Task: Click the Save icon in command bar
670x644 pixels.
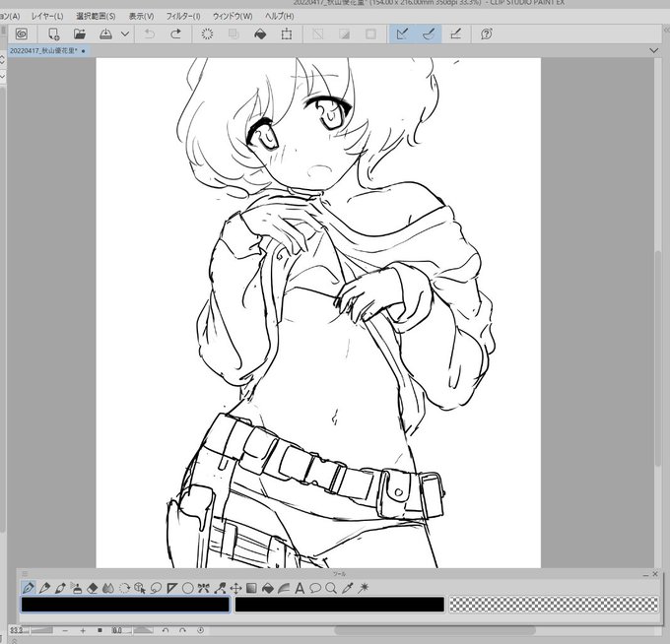Action: point(105,33)
